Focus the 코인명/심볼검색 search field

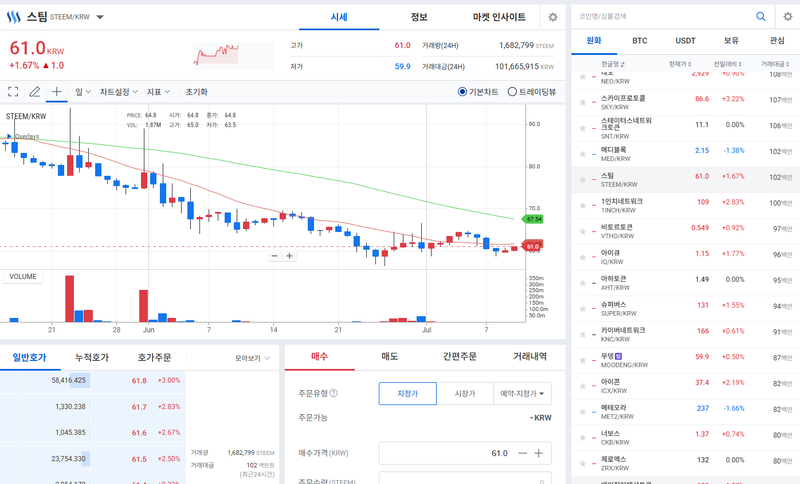pos(663,16)
